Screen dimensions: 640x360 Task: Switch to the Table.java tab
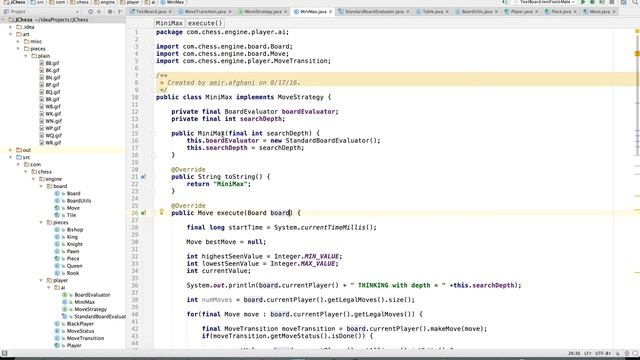tap(432, 12)
